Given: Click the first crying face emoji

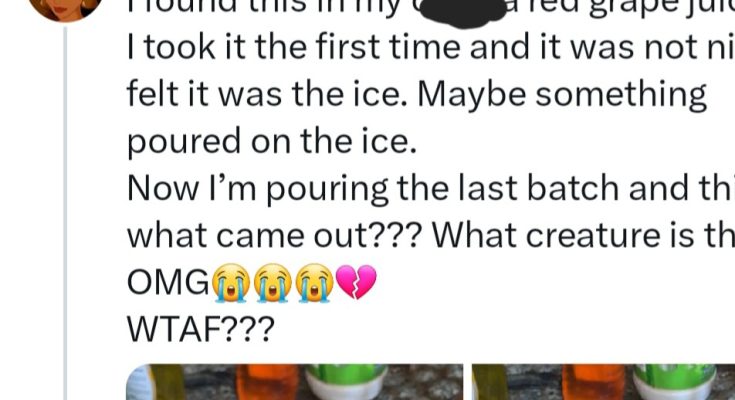Looking at the screenshot, I should (x=231, y=283).
